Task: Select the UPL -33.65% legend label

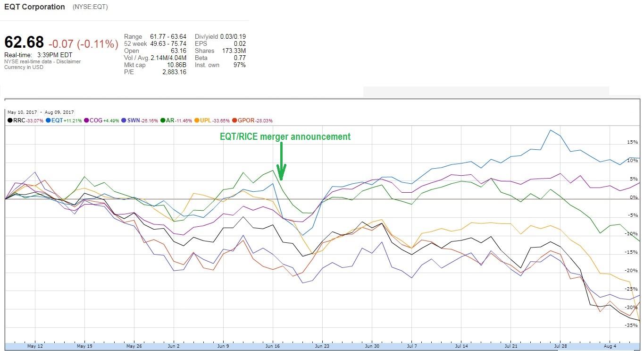Action: [x=215, y=120]
